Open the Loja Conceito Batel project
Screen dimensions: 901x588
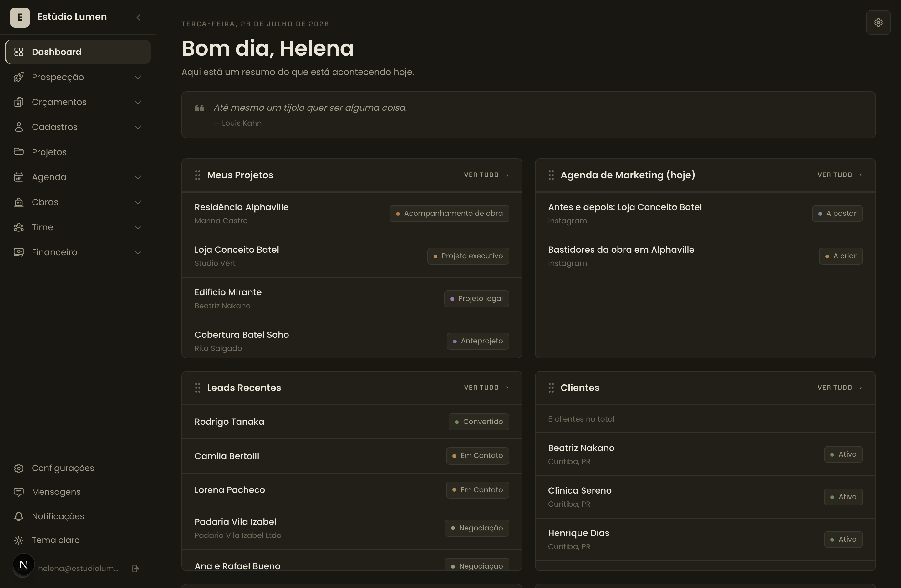click(352, 256)
